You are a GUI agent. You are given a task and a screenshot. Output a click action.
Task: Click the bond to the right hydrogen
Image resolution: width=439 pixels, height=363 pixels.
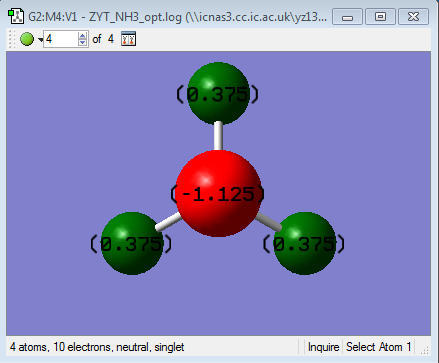(268, 222)
